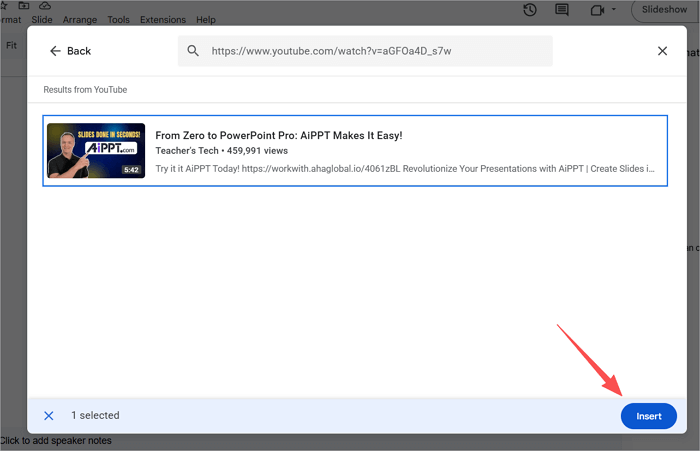
Task: Open the Extensions menu
Action: 163,20
